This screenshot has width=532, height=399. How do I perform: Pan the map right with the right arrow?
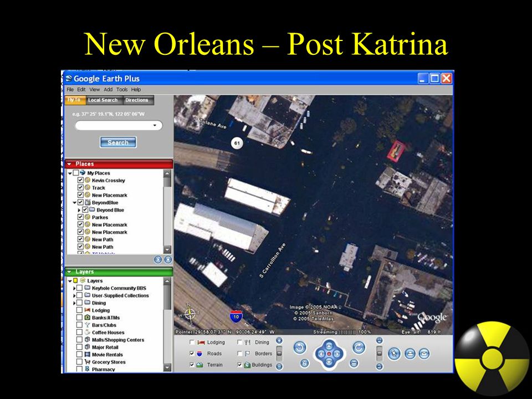(x=337, y=354)
